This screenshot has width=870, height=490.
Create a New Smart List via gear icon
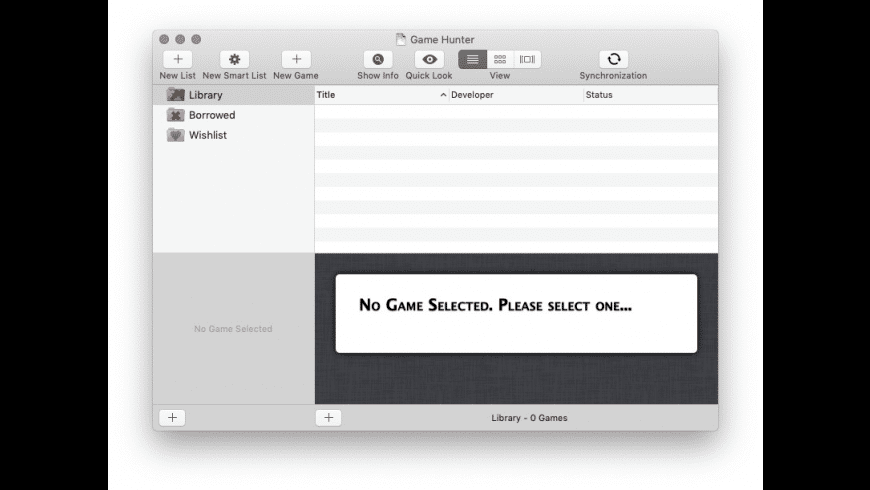(x=234, y=59)
